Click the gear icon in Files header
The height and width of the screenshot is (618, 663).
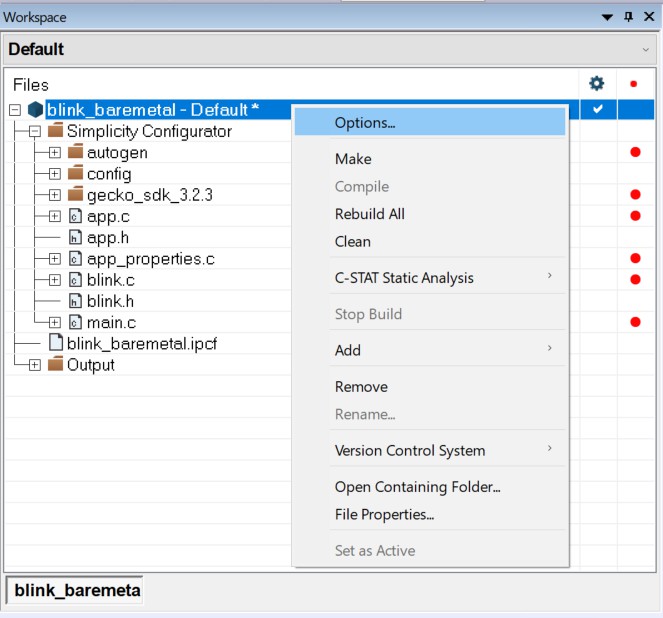point(597,84)
